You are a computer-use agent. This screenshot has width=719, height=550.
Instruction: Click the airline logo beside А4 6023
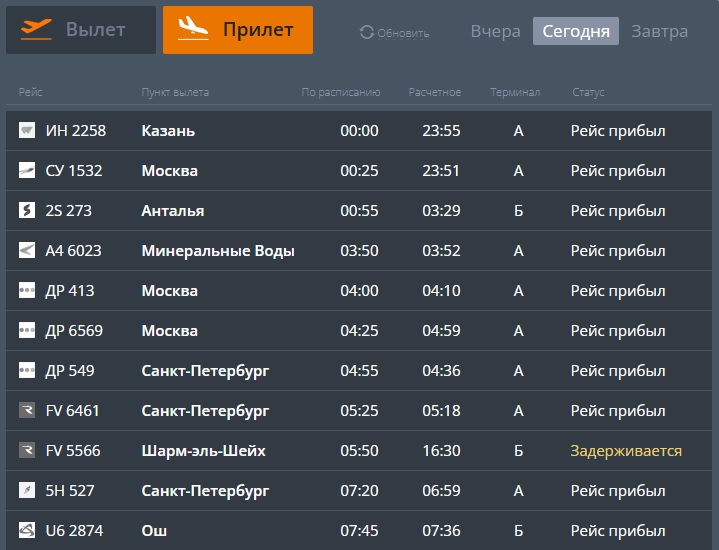tap(27, 251)
